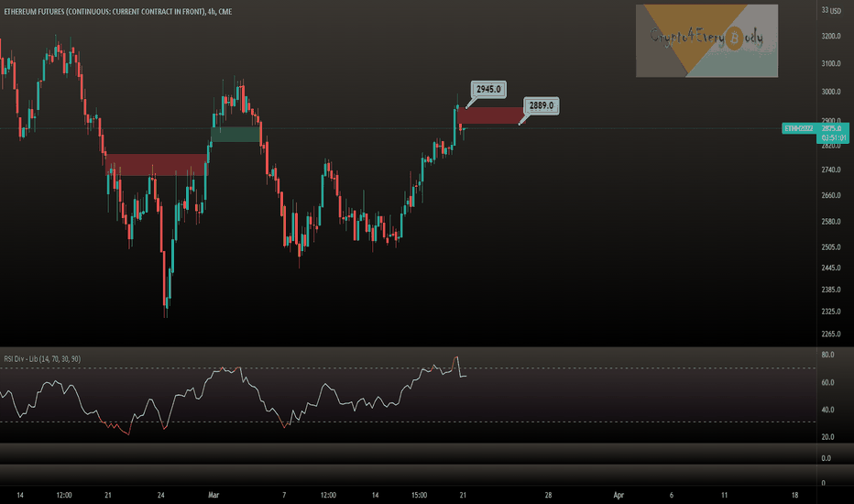Click the 28 date on time axis
This screenshot has height=504, width=854.
(548, 495)
